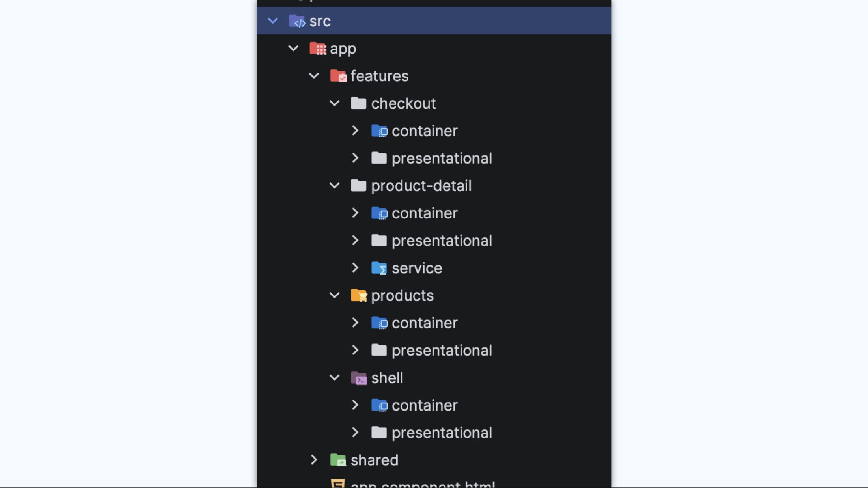This screenshot has width=868, height=488.
Task: Click the checkout folder icon
Action: pos(359,103)
